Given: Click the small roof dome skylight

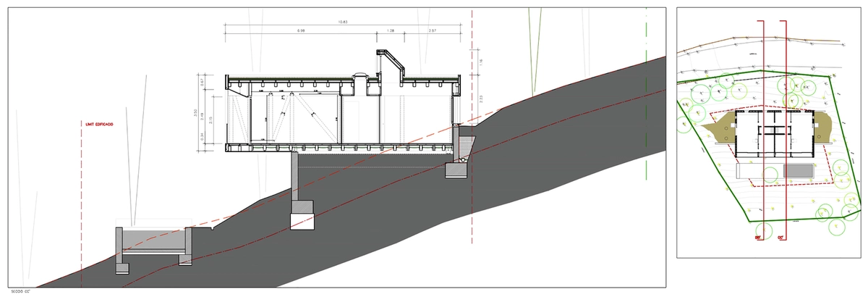Looking at the screenshot, I should click(359, 77).
